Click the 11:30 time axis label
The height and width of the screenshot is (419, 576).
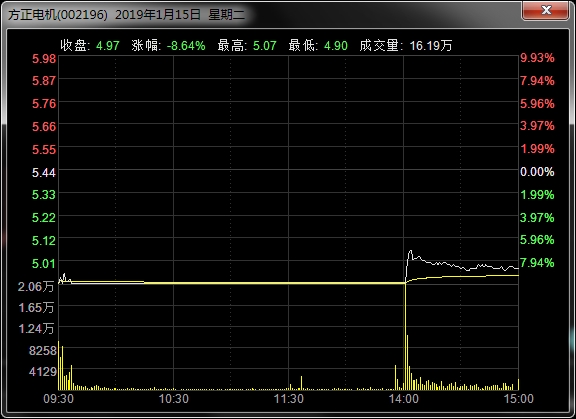[289, 398]
